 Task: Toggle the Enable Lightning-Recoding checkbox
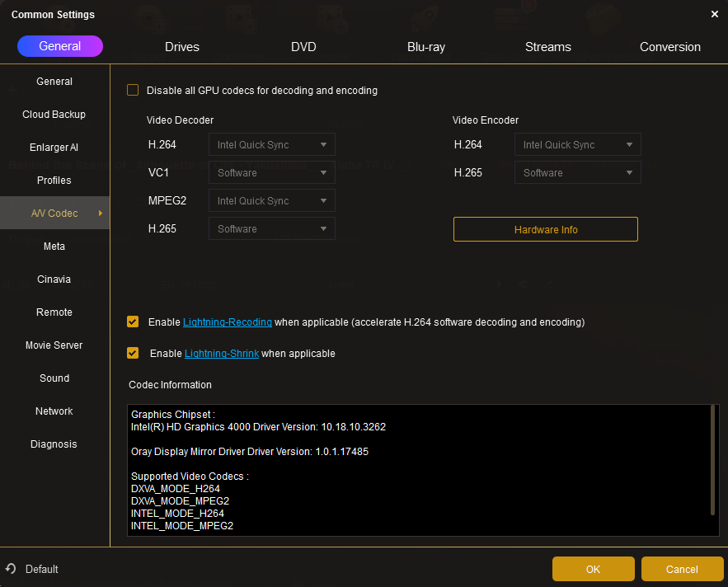[x=133, y=322]
